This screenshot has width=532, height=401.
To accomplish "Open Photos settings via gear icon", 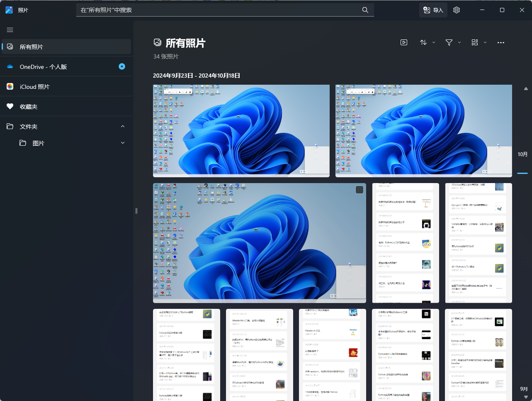I will 457,10.
